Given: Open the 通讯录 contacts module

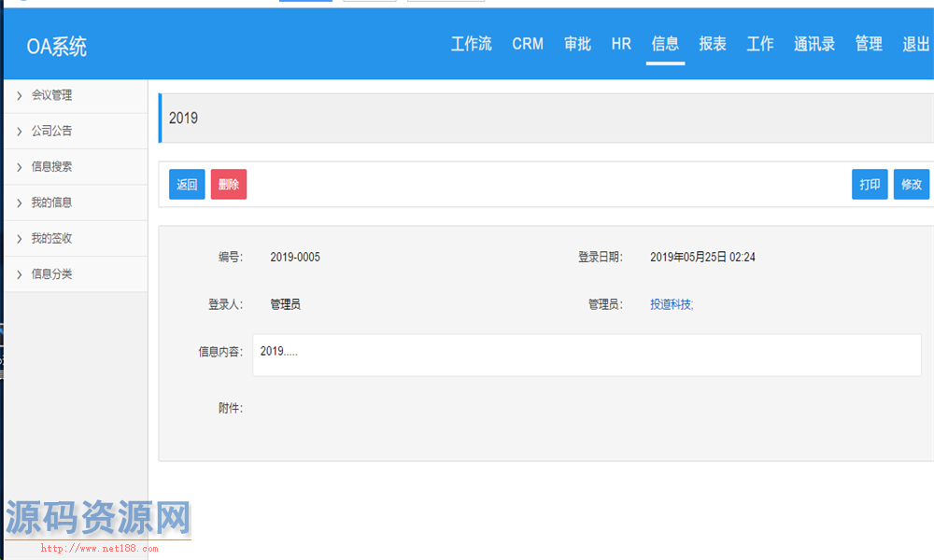Looking at the screenshot, I should (814, 43).
